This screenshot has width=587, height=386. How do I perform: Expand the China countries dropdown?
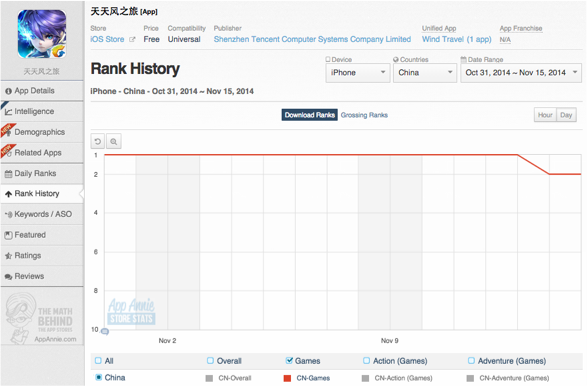[425, 73]
